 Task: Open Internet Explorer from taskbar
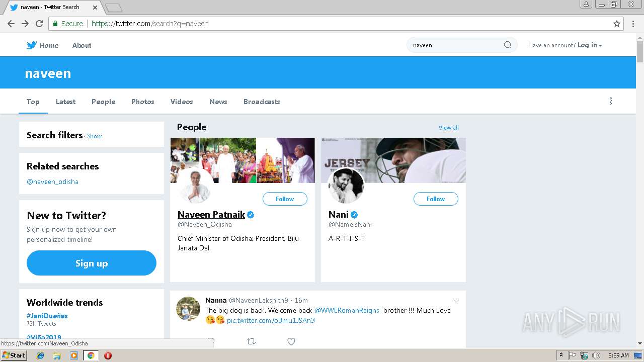(x=41, y=355)
